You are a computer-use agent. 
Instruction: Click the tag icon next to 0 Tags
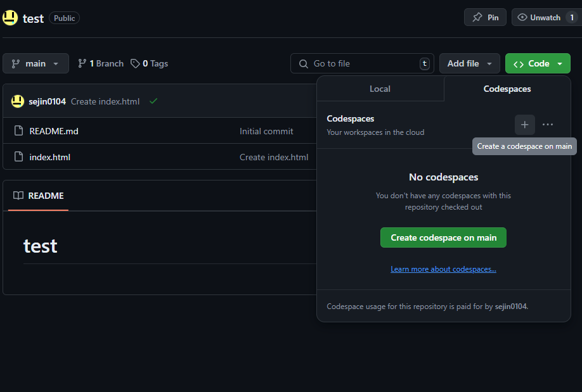coord(135,63)
